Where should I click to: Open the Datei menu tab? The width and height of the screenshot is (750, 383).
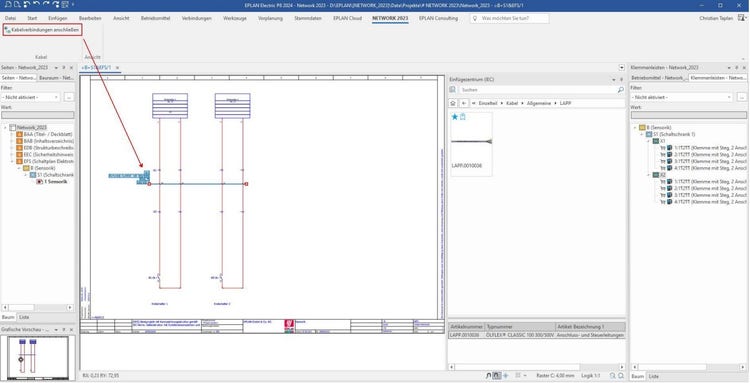point(11,18)
